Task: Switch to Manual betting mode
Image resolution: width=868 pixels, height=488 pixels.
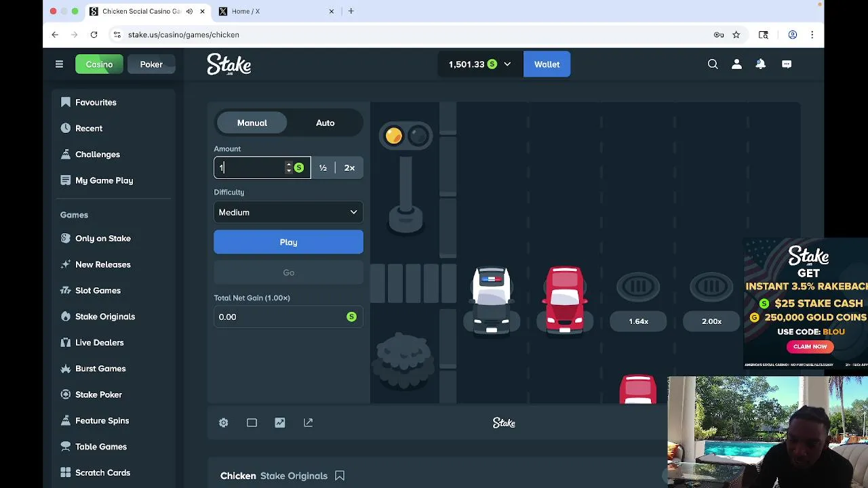Action: (252, 123)
